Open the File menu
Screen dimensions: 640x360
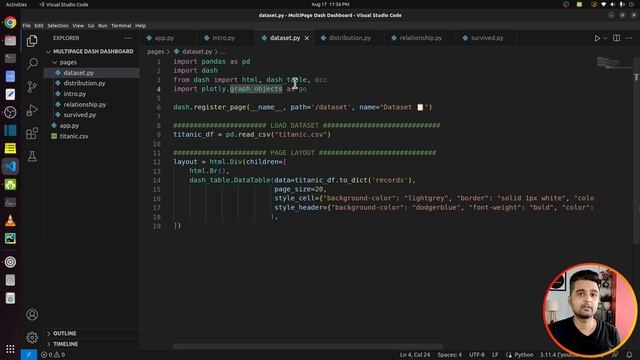[x=27, y=25]
